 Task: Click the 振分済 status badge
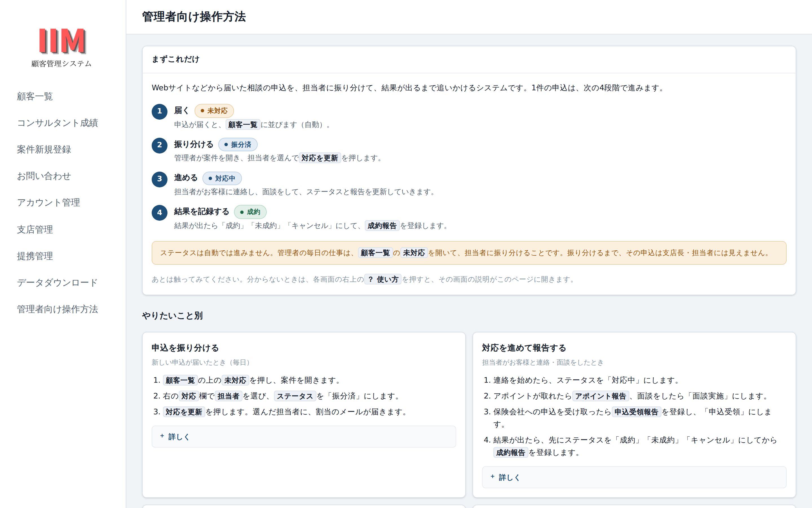coord(238,144)
